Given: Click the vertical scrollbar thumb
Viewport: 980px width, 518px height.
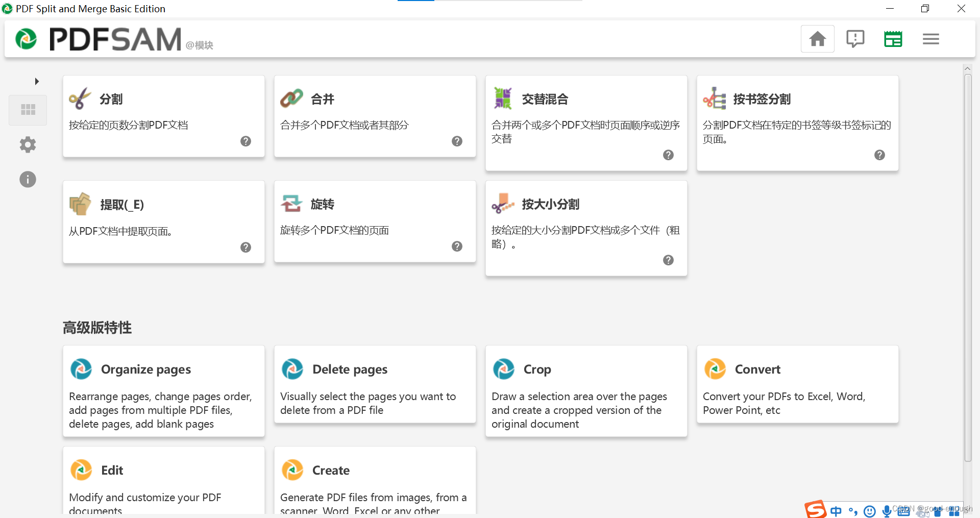Looking at the screenshot, I should [x=968, y=268].
